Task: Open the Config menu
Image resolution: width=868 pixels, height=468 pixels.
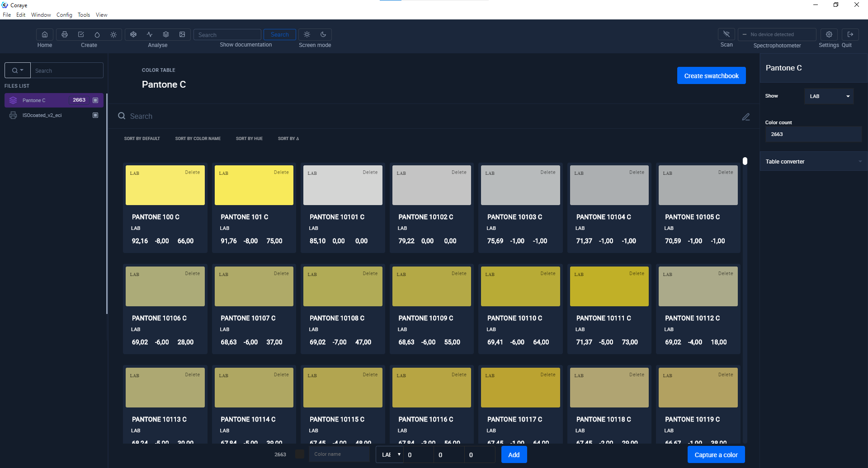Action: tap(64, 15)
